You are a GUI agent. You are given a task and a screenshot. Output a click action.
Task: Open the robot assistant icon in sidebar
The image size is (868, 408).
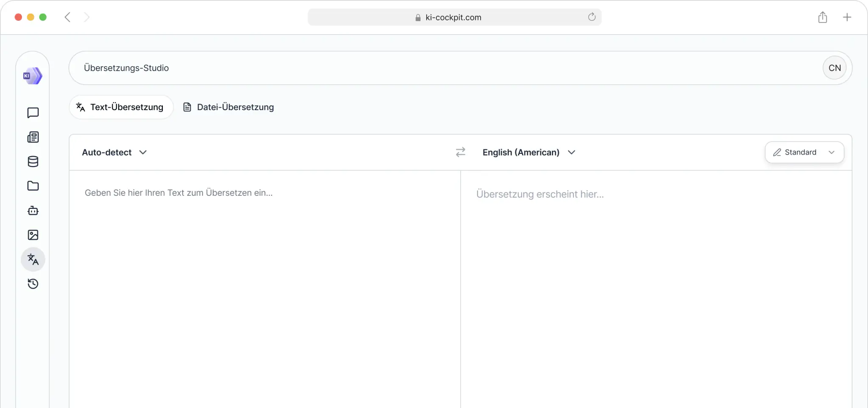pyautogui.click(x=33, y=211)
